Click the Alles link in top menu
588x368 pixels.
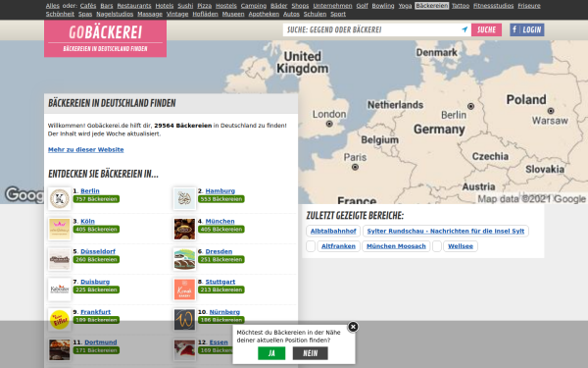coord(53,6)
